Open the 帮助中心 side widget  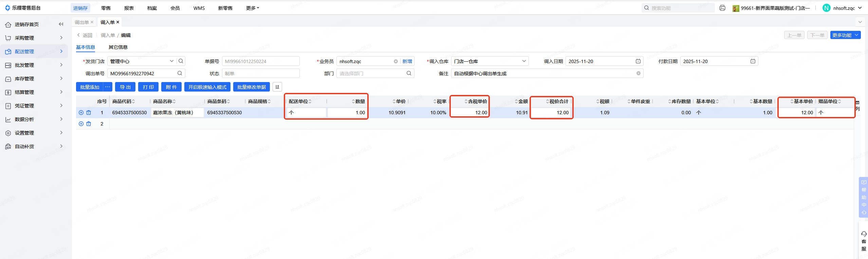[x=864, y=198]
